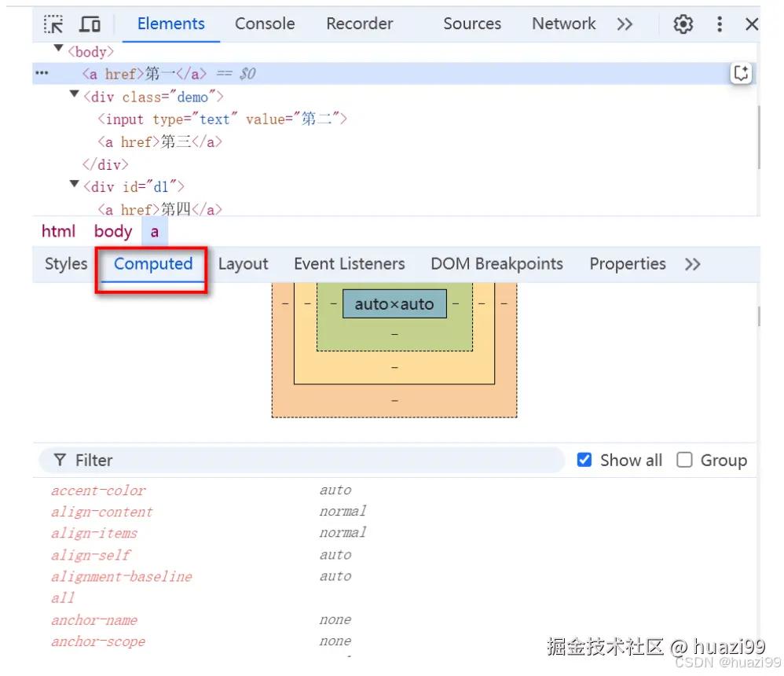Viewport: 784px width, 676px height.
Task: Toggle the device toolbar icon
Action: 90,24
